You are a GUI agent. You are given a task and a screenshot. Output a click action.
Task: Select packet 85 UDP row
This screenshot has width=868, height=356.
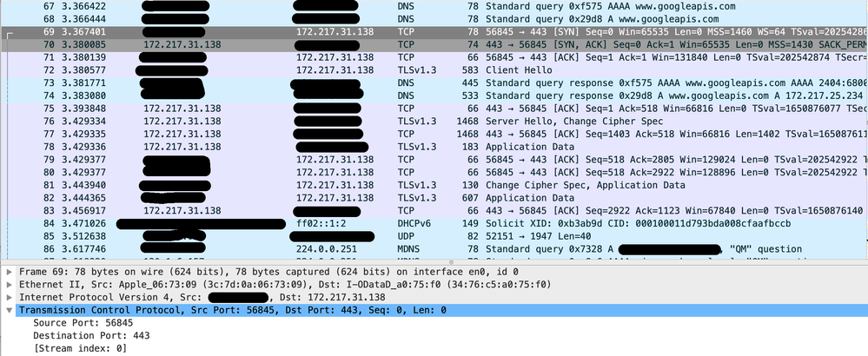pos(434,236)
